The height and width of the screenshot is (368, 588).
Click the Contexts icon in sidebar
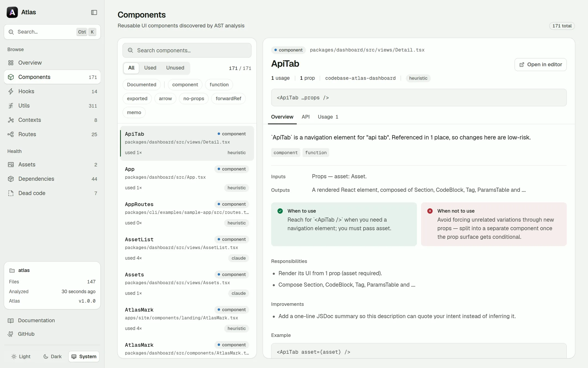[x=11, y=120]
